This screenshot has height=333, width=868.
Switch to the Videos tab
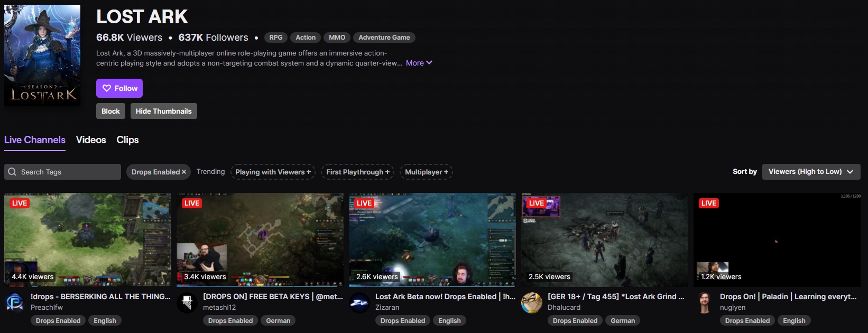click(91, 140)
